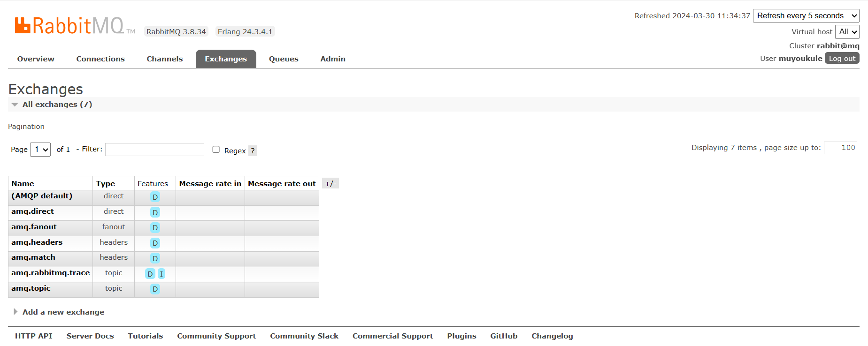Image resolution: width=868 pixels, height=346 pixels.
Task: Open the Commercial Support link
Action: pos(393,336)
